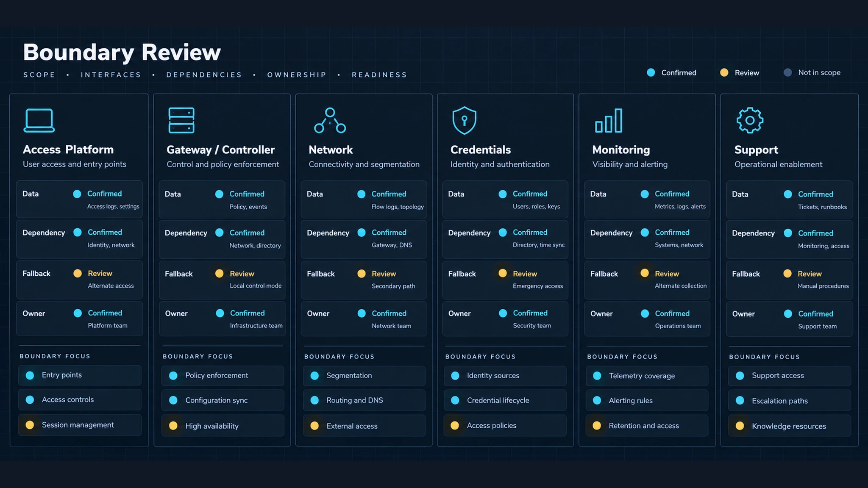This screenshot has width=868, height=488.
Task: Click "Infrastructure team" owner text
Action: 256,326
